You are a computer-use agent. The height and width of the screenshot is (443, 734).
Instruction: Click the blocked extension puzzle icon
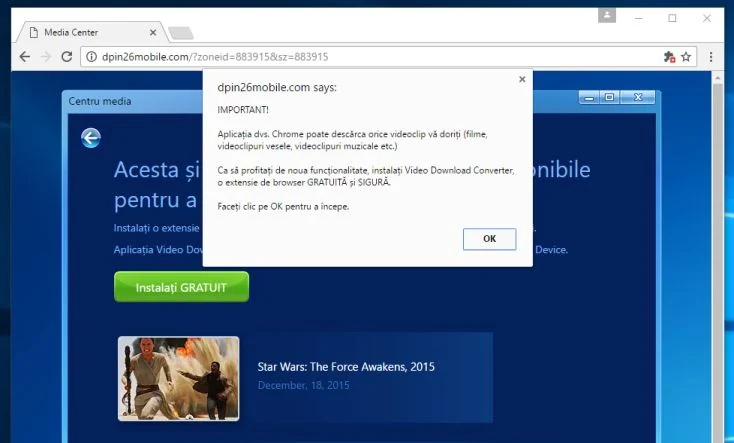click(x=669, y=57)
